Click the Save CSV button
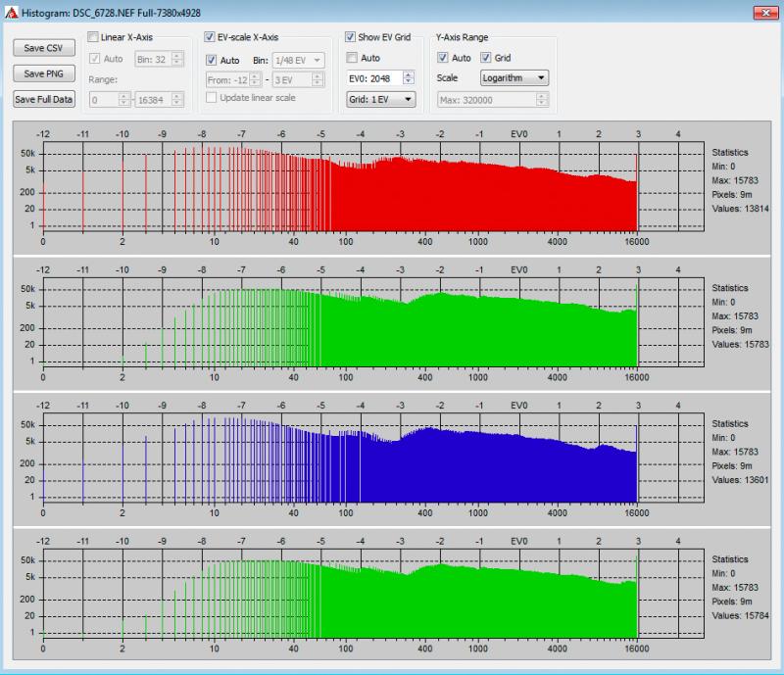Viewport: 784px width, 675px height. [x=44, y=48]
